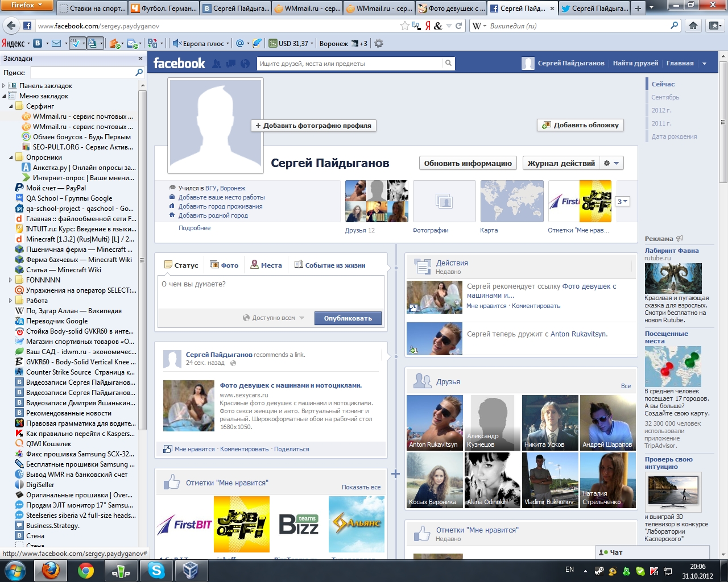This screenshot has height=582, width=728.
Task: Open notifications globe icon in Facebook header
Action: pyautogui.click(x=245, y=64)
